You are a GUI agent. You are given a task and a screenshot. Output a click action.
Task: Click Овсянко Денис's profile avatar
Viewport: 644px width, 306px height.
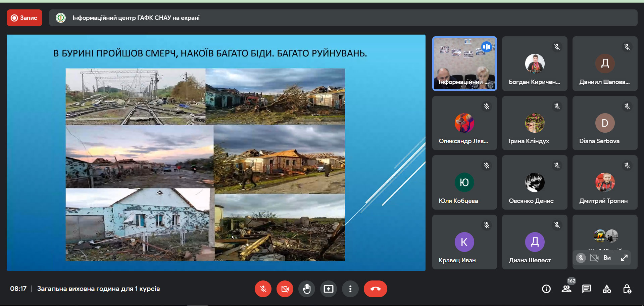pos(535,182)
